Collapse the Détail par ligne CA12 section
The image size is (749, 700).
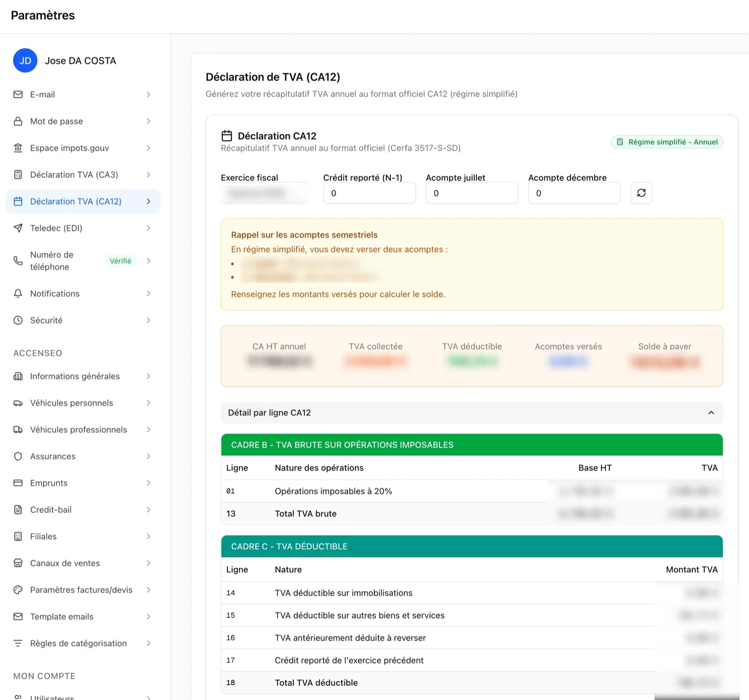(x=711, y=413)
